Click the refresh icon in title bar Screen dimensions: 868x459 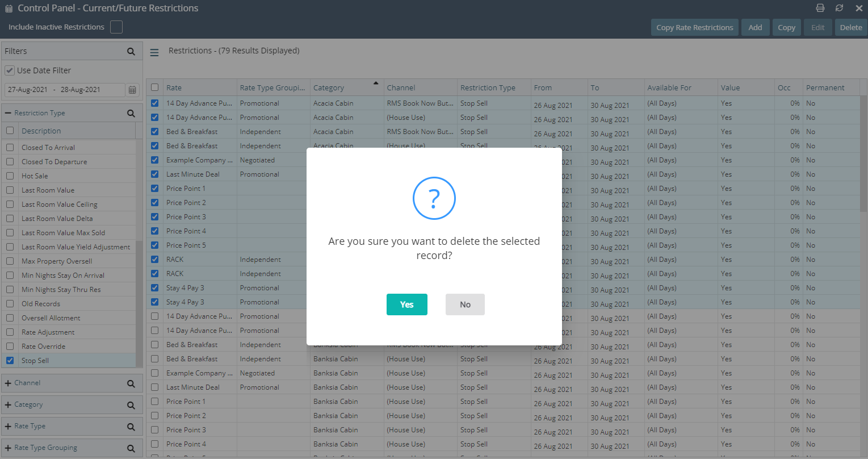[x=839, y=8]
